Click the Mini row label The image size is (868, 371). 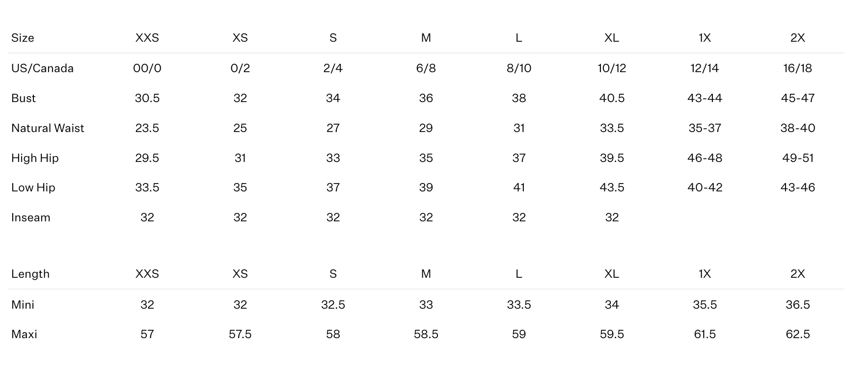click(23, 305)
